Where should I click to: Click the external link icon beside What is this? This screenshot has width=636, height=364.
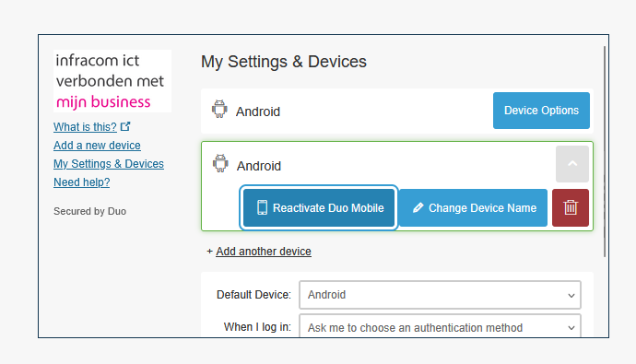point(125,126)
